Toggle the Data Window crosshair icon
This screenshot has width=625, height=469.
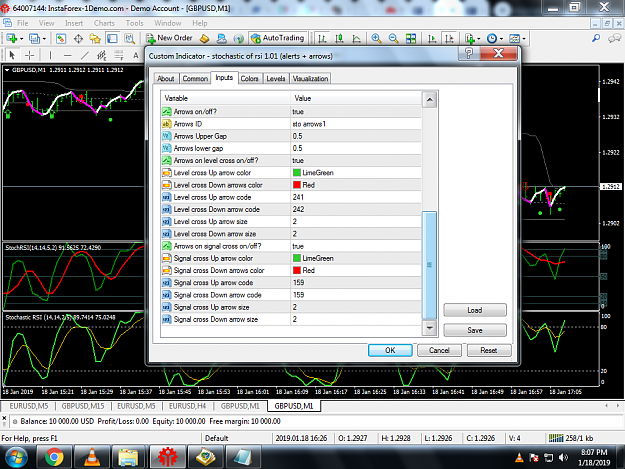coord(79,39)
